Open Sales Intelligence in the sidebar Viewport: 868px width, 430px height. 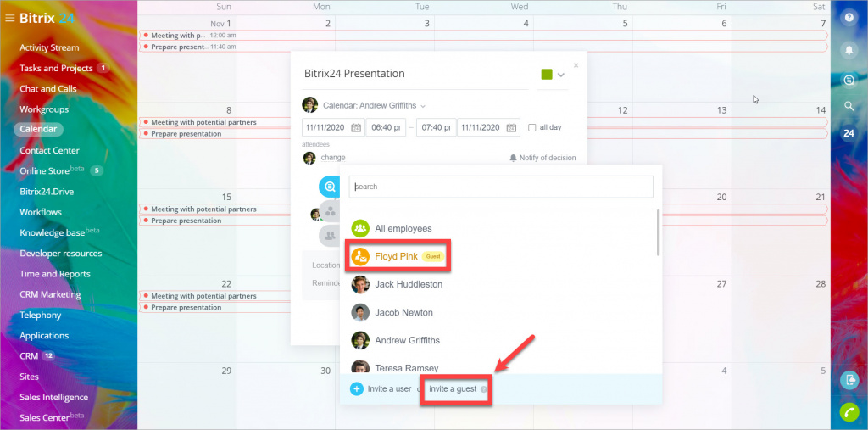click(x=53, y=397)
